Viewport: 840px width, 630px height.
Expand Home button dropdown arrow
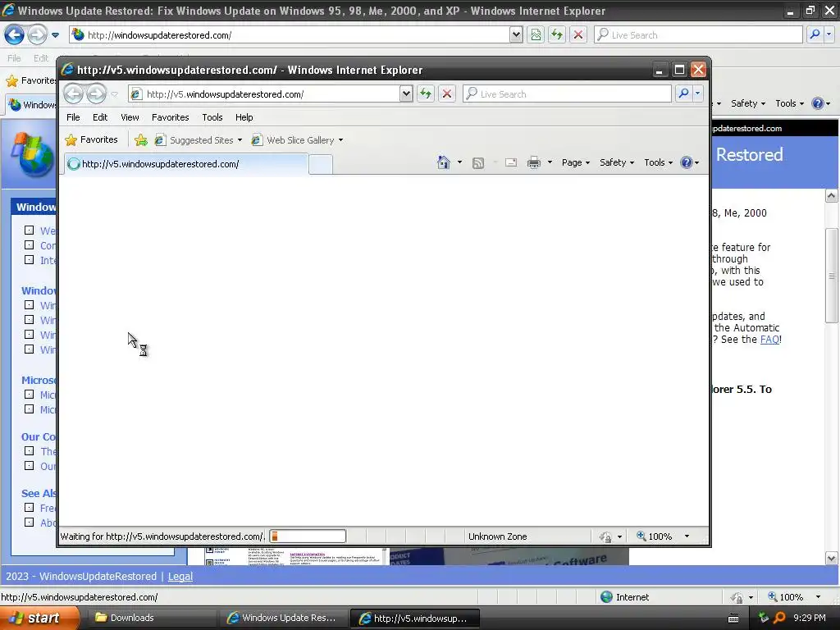click(459, 162)
